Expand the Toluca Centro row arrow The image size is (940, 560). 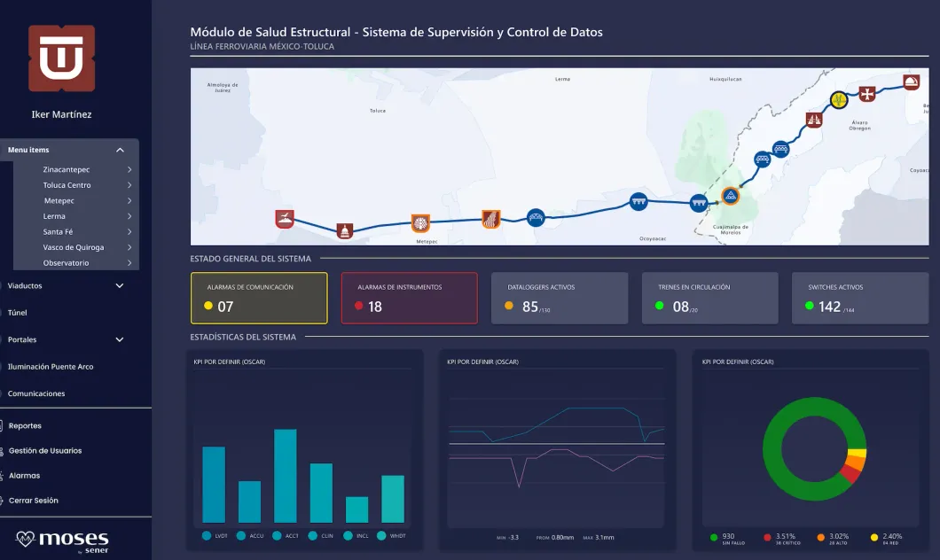[x=129, y=185]
